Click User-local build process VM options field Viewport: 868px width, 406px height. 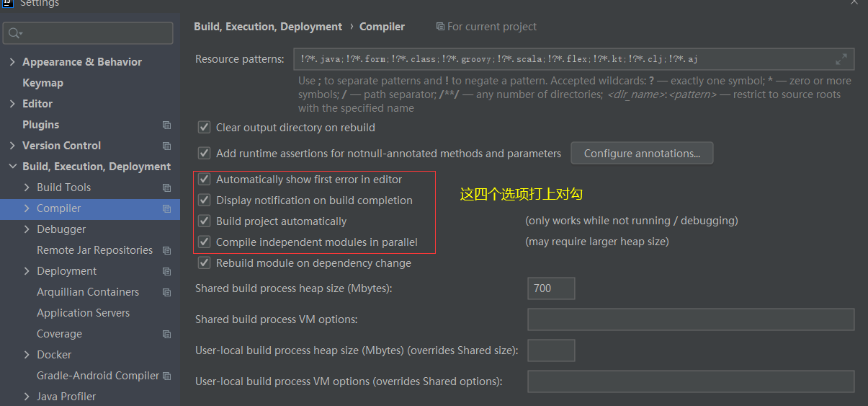691,381
